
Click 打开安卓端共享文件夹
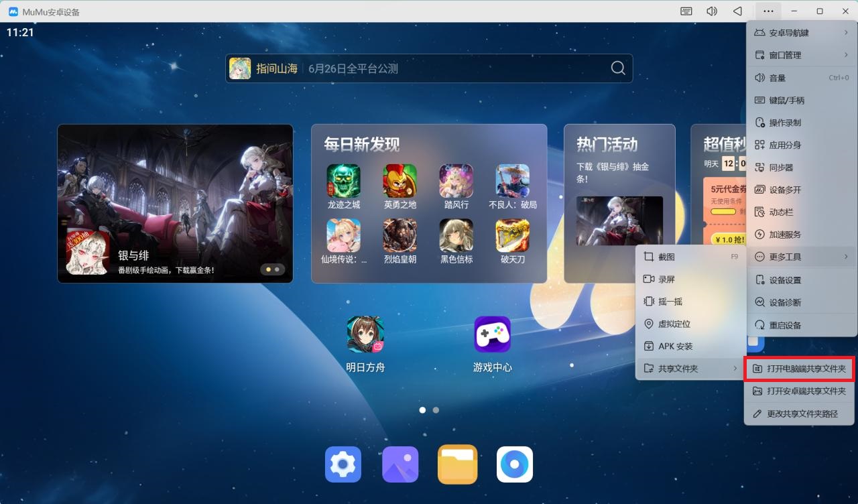tap(799, 391)
